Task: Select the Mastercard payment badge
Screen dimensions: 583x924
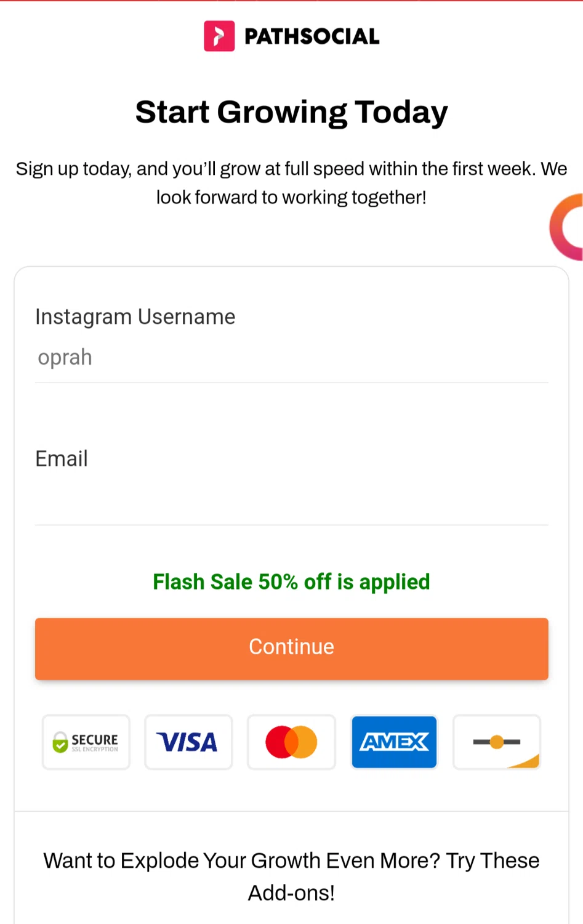Action: (291, 742)
